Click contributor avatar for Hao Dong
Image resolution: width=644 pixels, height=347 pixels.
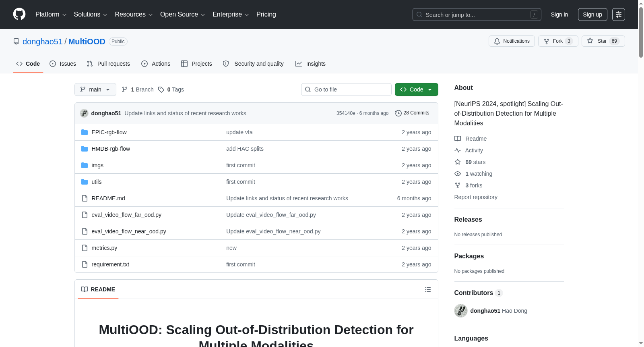click(x=461, y=311)
